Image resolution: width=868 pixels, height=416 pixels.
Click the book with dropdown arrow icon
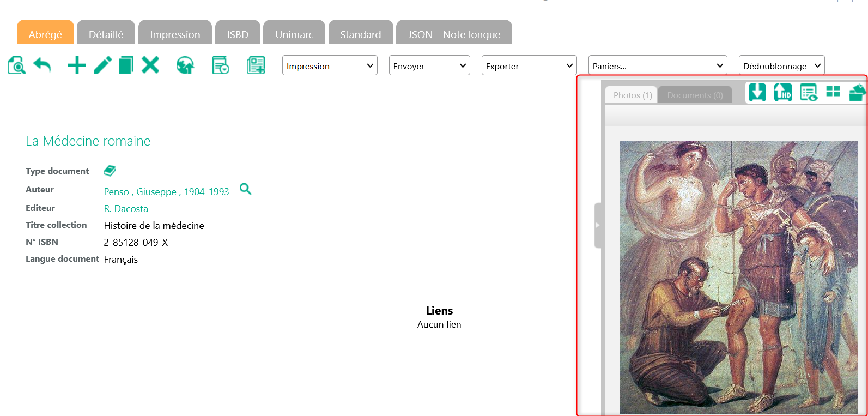(221, 65)
